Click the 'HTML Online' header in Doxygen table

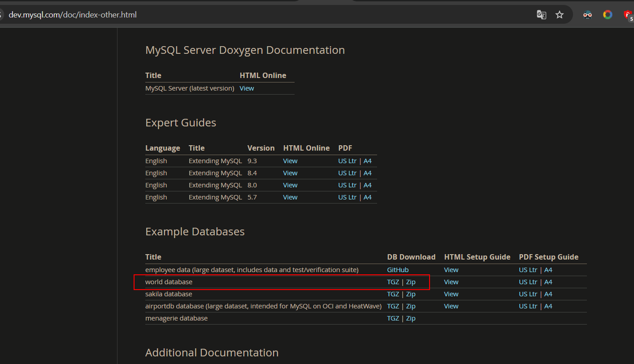[263, 75]
